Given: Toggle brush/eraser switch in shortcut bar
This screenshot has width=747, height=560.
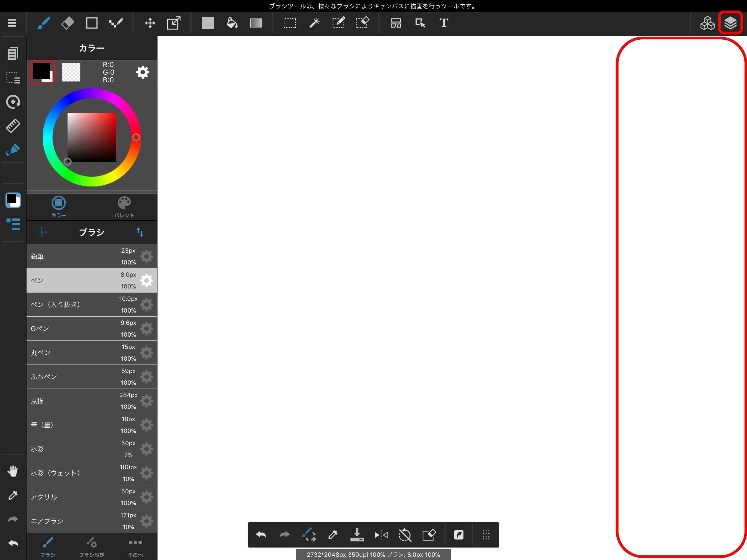Looking at the screenshot, I should (x=309, y=535).
